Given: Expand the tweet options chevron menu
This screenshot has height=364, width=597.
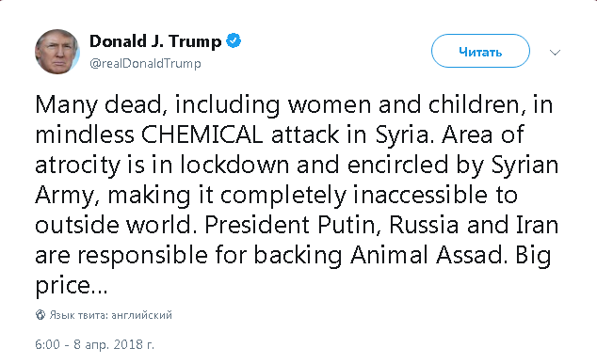Looking at the screenshot, I should click(556, 52).
